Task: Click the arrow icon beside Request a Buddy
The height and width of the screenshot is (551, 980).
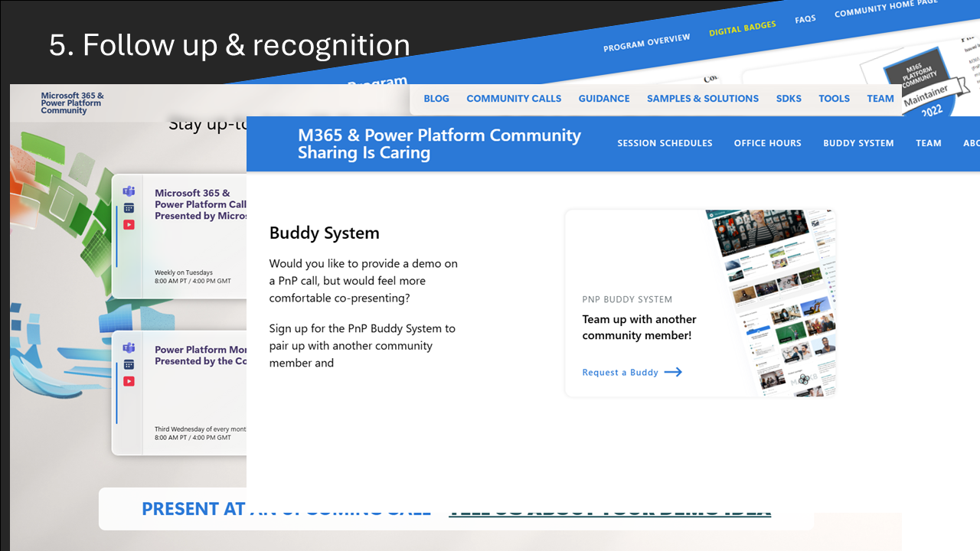Action: coord(673,372)
